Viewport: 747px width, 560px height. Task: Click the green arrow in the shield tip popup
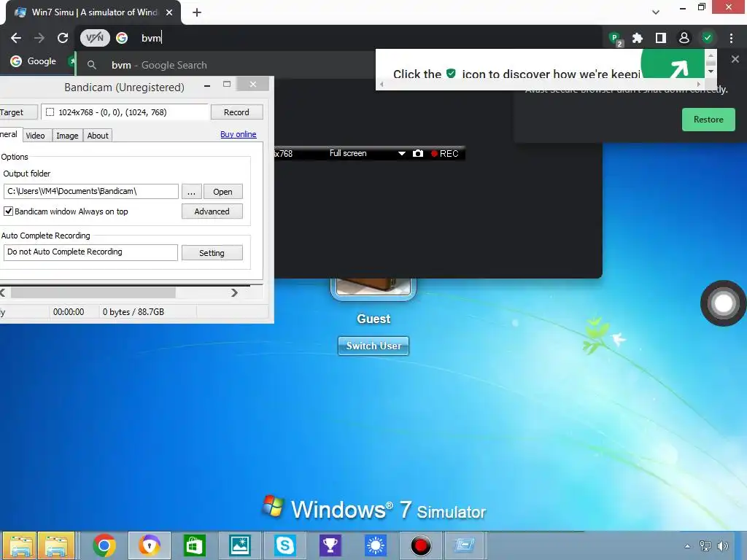672,64
